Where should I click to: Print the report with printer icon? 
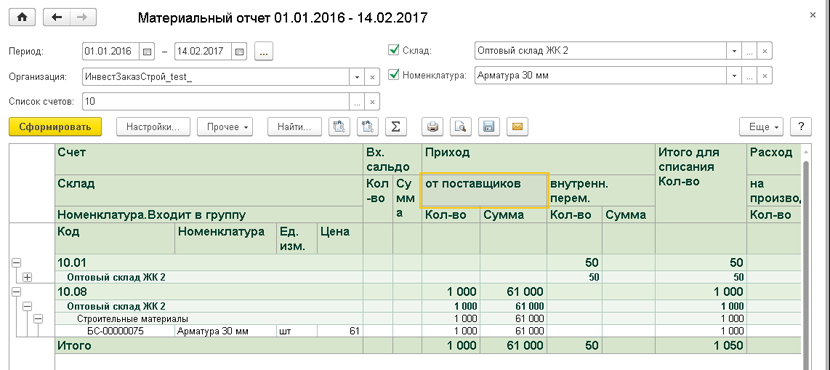pos(432,127)
